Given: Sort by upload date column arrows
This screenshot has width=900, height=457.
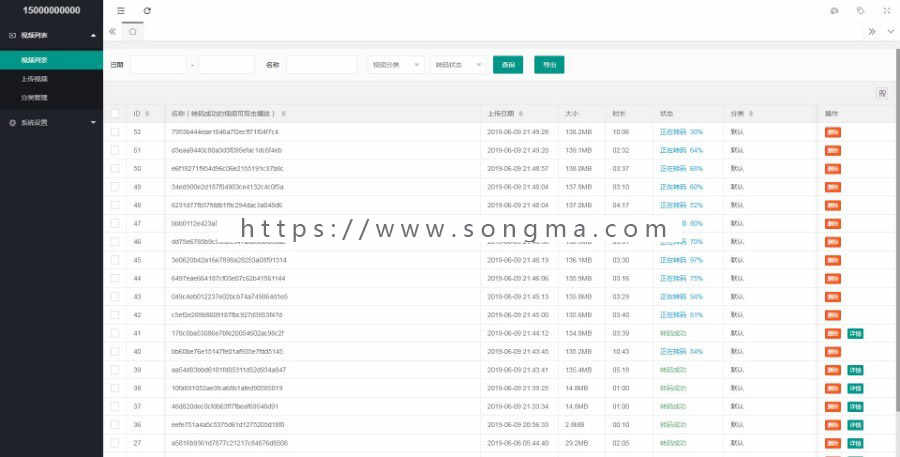Looking at the screenshot, I should pyautogui.click(x=521, y=114).
